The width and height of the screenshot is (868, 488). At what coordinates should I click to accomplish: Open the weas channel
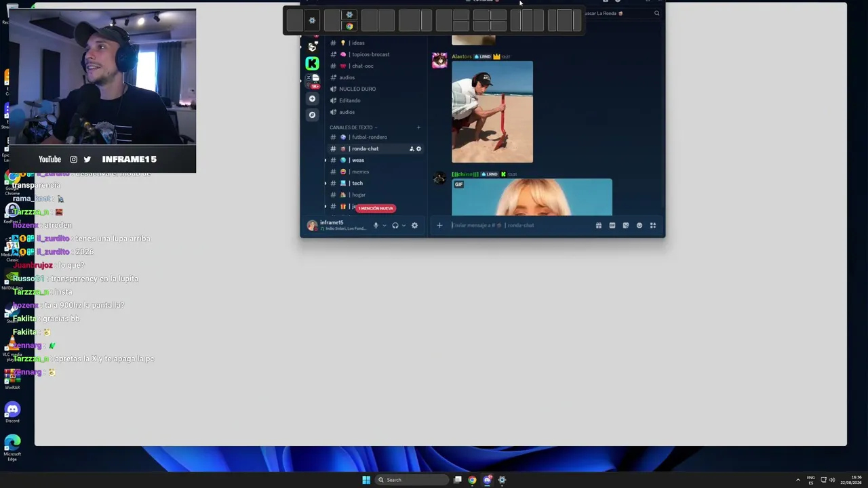point(374,160)
